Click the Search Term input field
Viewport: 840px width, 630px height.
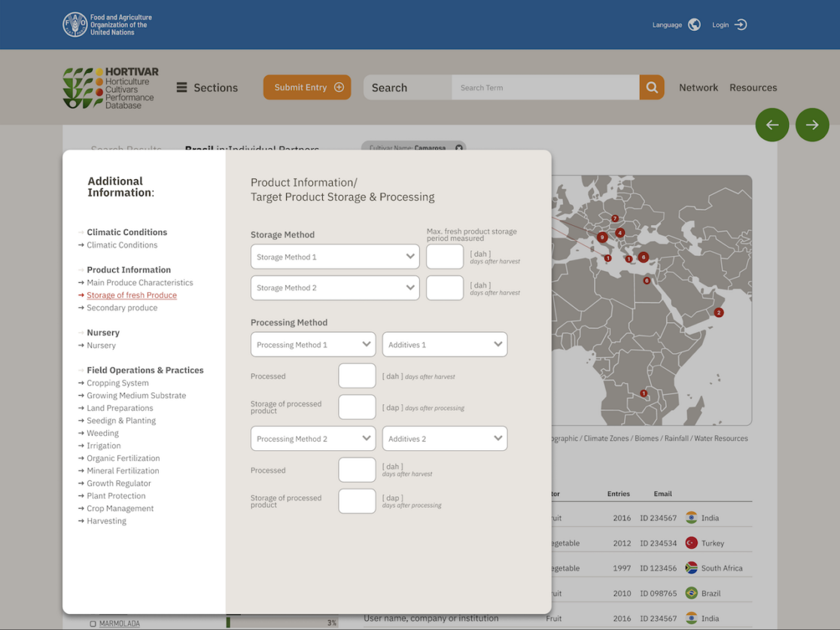(545, 87)
